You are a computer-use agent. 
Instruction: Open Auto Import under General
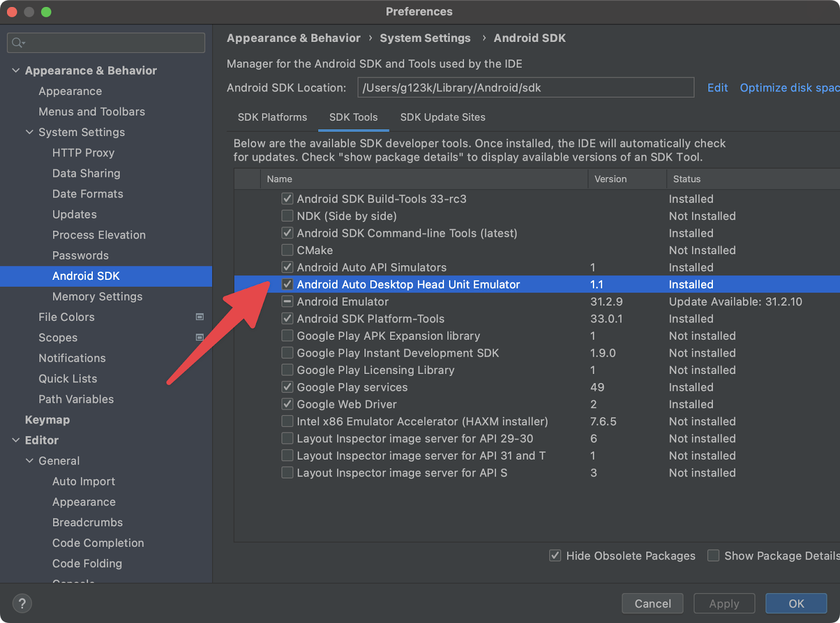point(83,481)
